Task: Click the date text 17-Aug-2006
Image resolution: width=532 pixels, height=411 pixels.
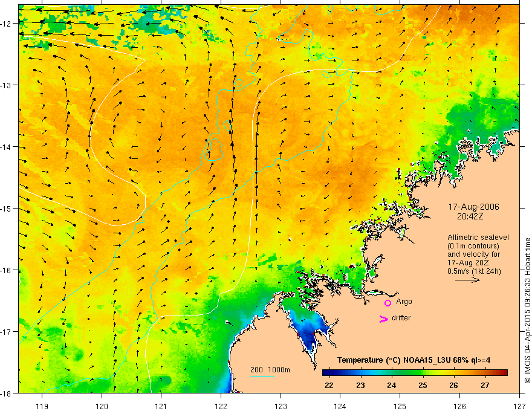Action: [473, 207]
